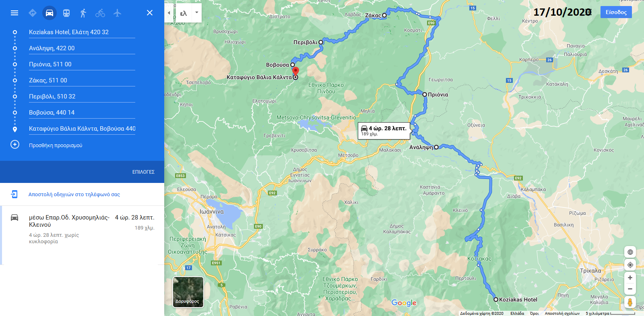Expand ΕΠΙΛΟΓΕΣ route options

click(143, 172)
